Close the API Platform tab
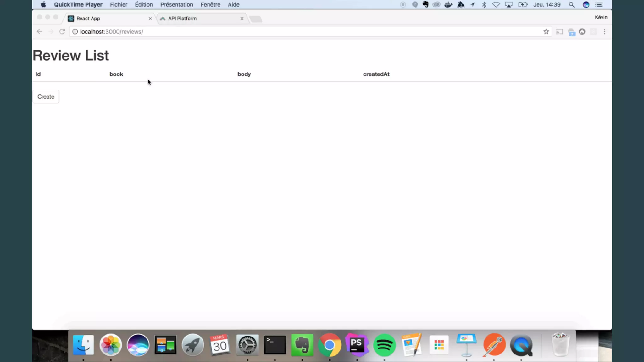Viewport: 644px width, 362px height. point(242,19)
